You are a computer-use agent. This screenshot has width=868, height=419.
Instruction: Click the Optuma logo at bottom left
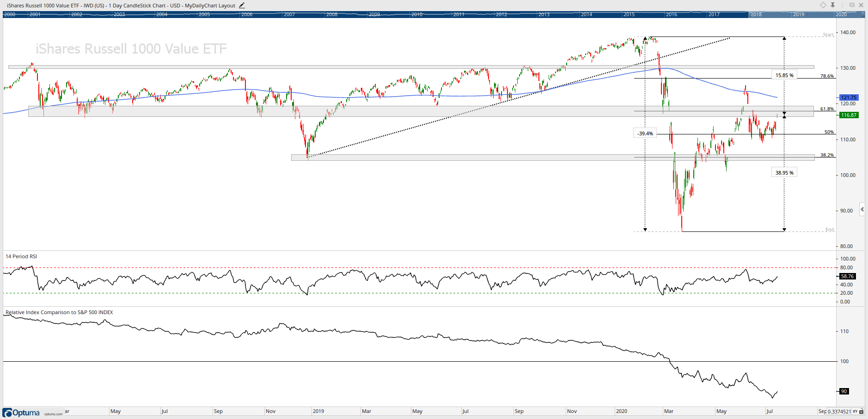pos(21,413)
